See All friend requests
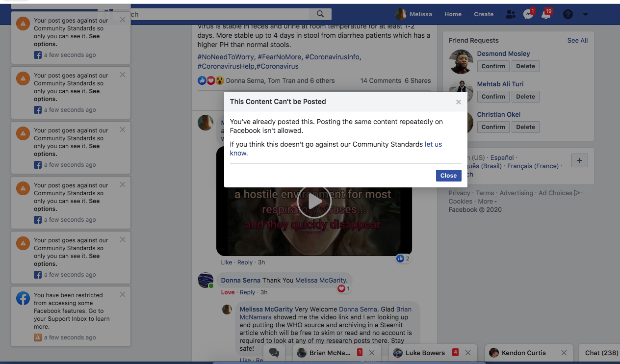Image resolution: width=620 pixels, height=364 pixels. (577, 40)
